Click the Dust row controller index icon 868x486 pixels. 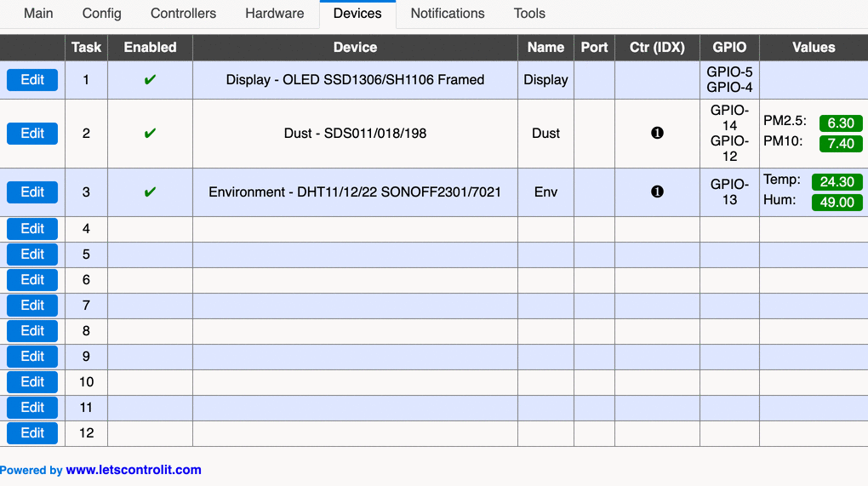(x=657, y=134)
